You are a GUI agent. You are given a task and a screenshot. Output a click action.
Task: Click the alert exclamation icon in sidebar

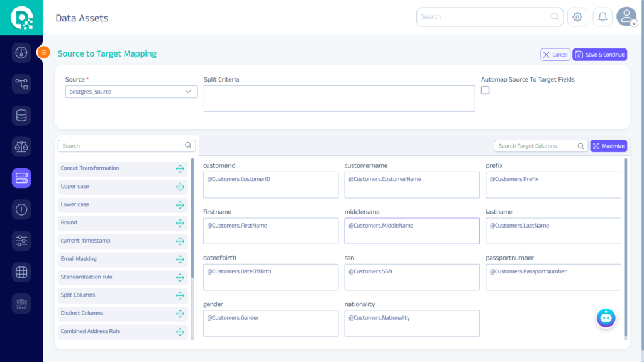point(21,209)
